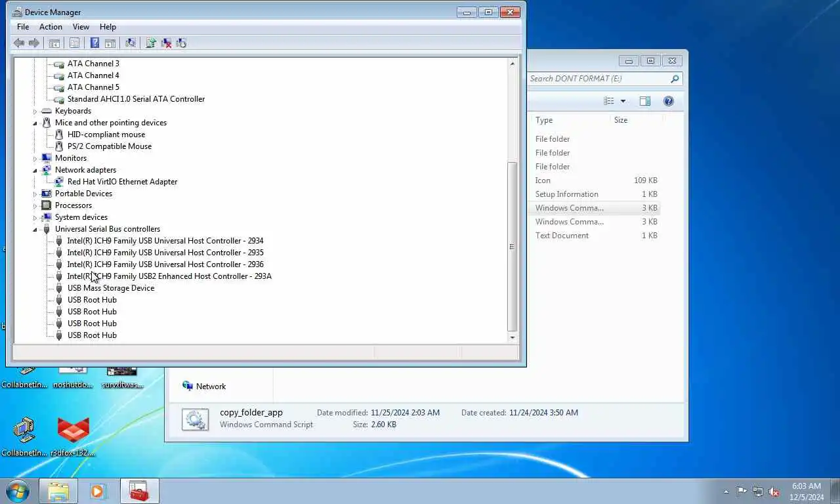Click the search magnifier icon in Explorer

[675, 79]
